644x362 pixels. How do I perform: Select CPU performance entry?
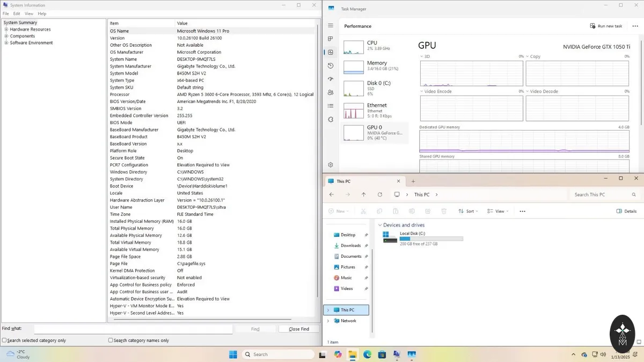click(x=374, y=47)
